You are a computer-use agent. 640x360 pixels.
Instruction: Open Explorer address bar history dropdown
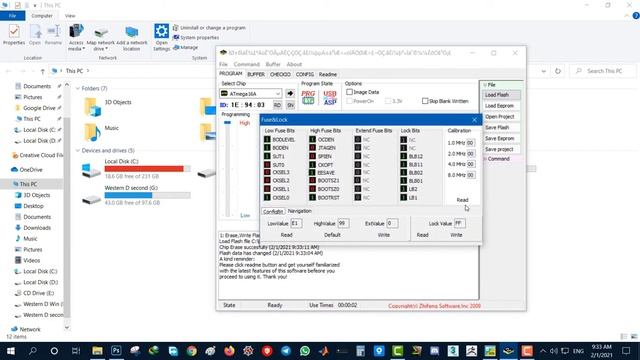[544, 71]
